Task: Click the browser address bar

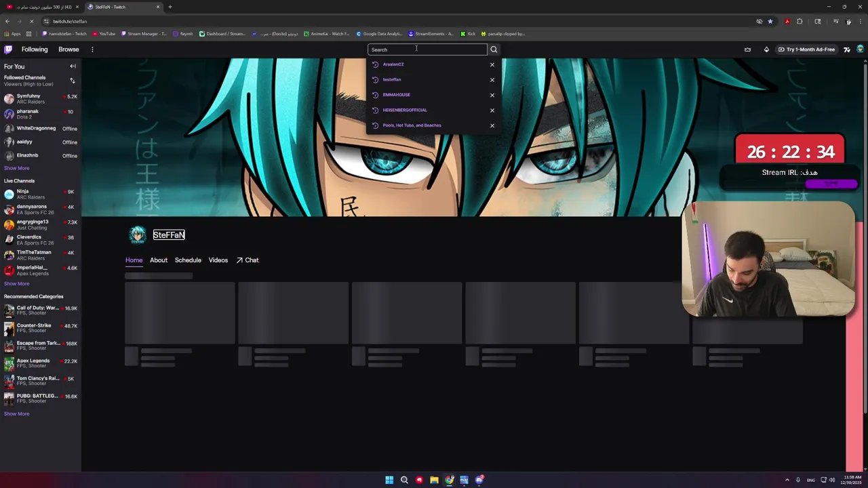Action: [400, 21]
